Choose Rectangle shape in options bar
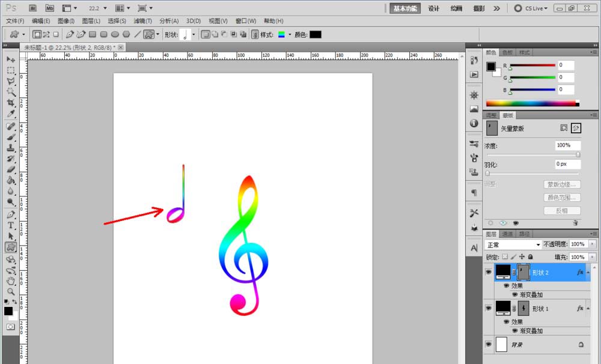The image size is (601, 364). point(93,34)
